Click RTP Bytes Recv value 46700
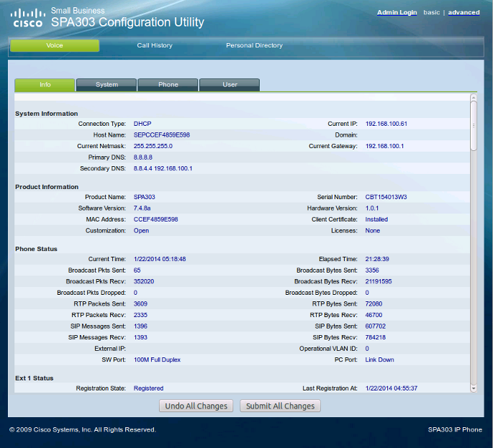 tap(374, 315)
